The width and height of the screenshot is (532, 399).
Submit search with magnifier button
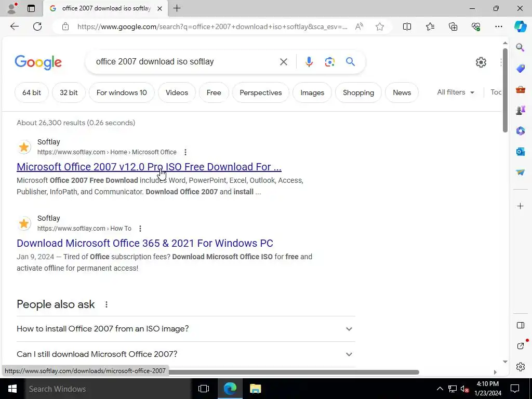351,62
